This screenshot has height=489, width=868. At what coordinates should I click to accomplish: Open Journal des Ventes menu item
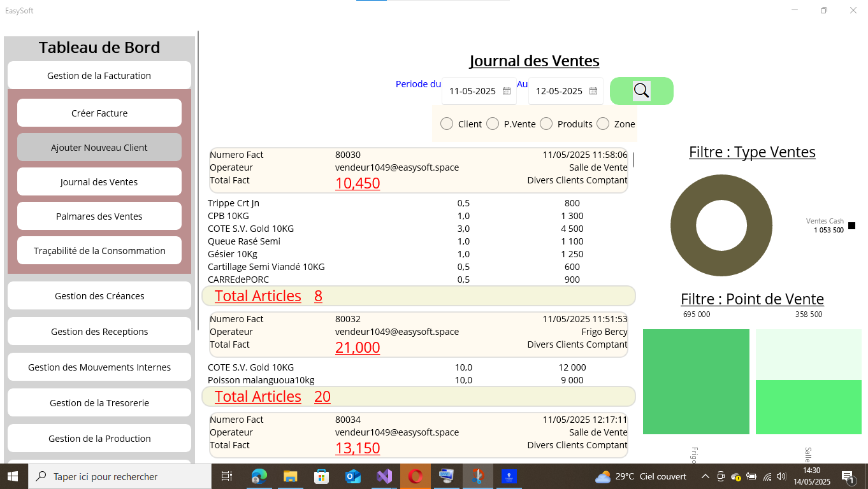click(99, 181)
